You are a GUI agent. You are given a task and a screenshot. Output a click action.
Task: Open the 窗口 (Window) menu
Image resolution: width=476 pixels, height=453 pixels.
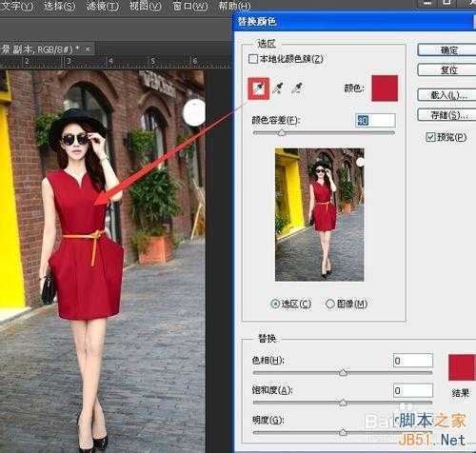click(189, 6)
